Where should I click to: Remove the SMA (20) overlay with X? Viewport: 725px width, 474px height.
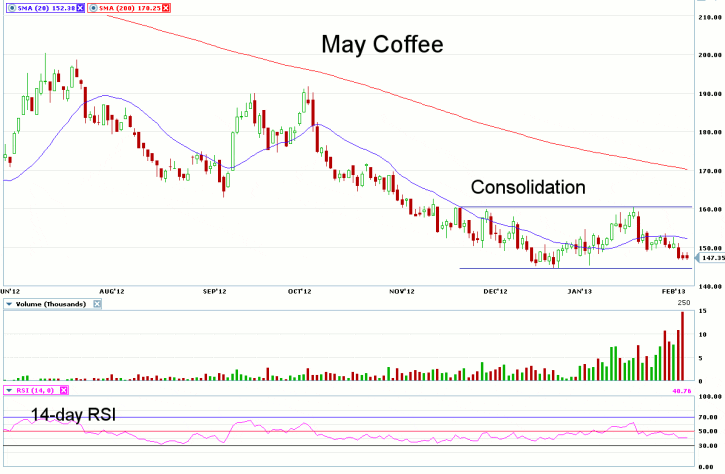click(x=79, y=6)
